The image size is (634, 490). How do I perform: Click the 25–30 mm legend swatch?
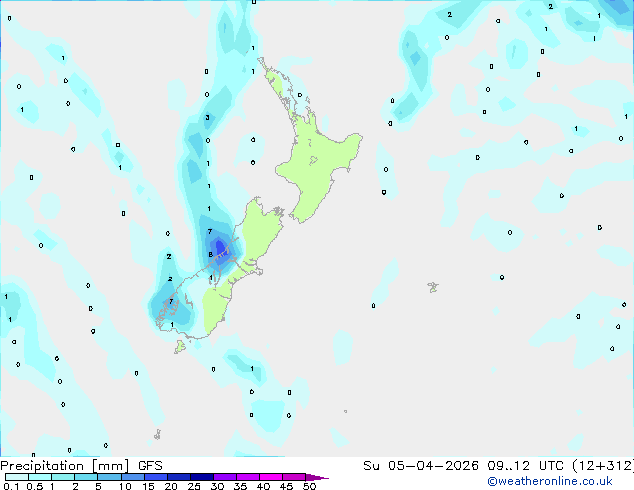[202, 477]
